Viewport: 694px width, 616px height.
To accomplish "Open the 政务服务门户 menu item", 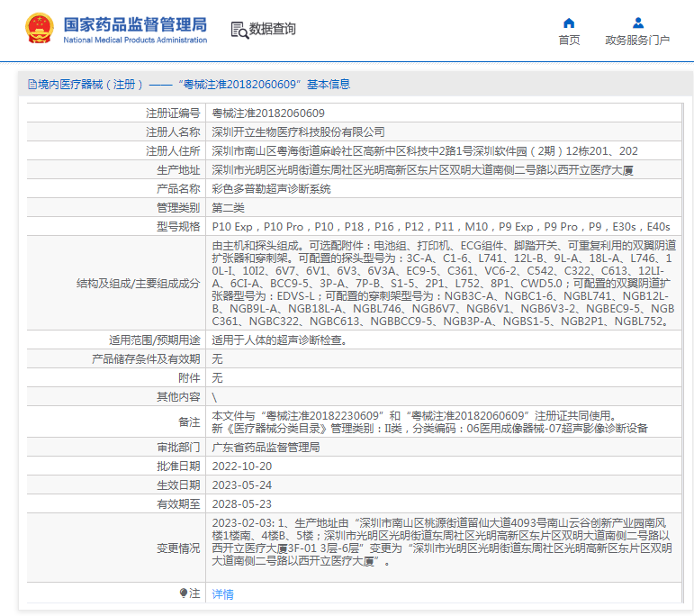I will click(x=637, y=41).
